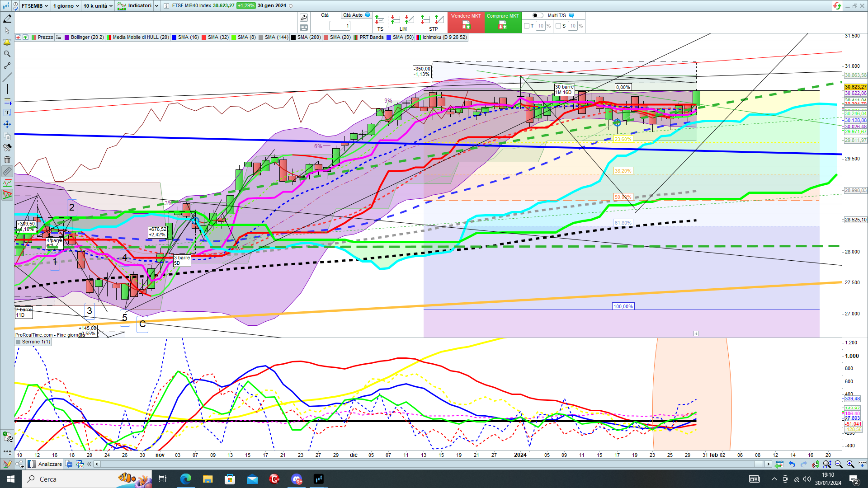Click the red down-arrow panel icon
Image resolution: width=868 pixels, height=488 pixels.
pyautogui.click(x=18, y=37)
